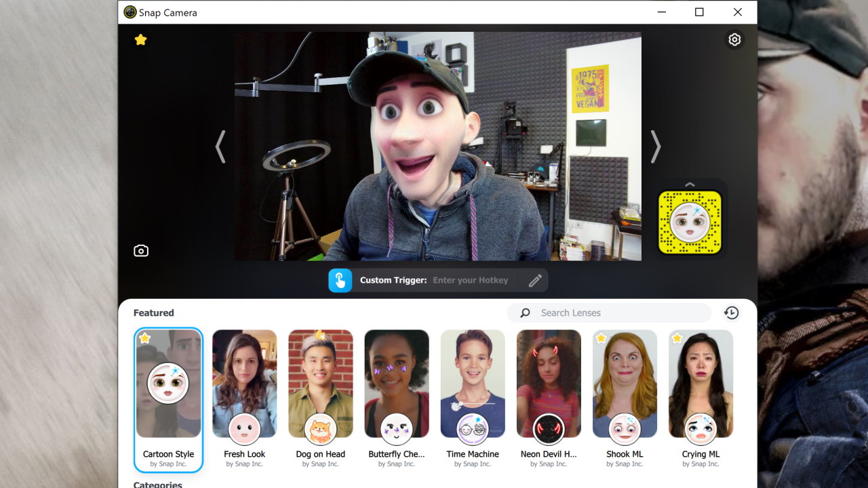Viewport: 868px width, 488px height.
Task: Edit hotkey with the pencil icon
Action: pos(535,280)
